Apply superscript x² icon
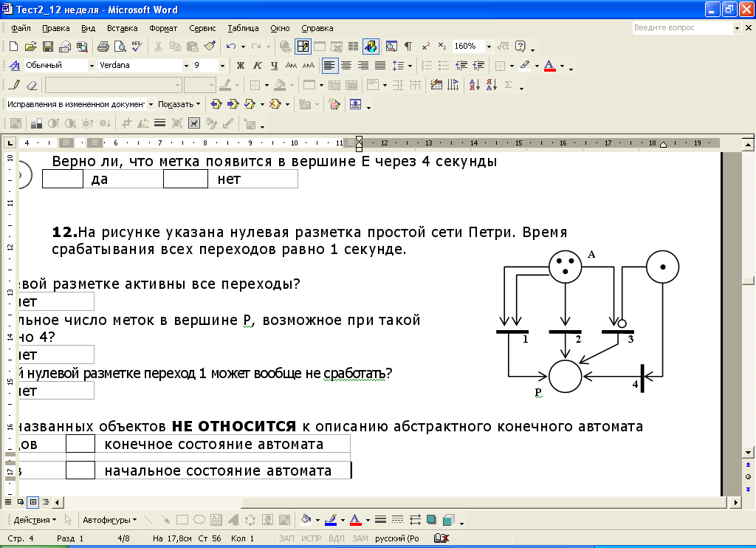This screenshot has height=548, width=756. [426, 47]
